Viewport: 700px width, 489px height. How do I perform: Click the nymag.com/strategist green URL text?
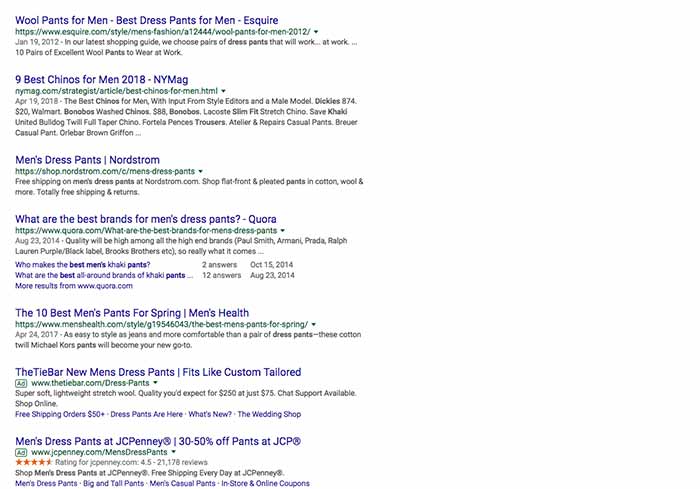(x=117, y=91)
